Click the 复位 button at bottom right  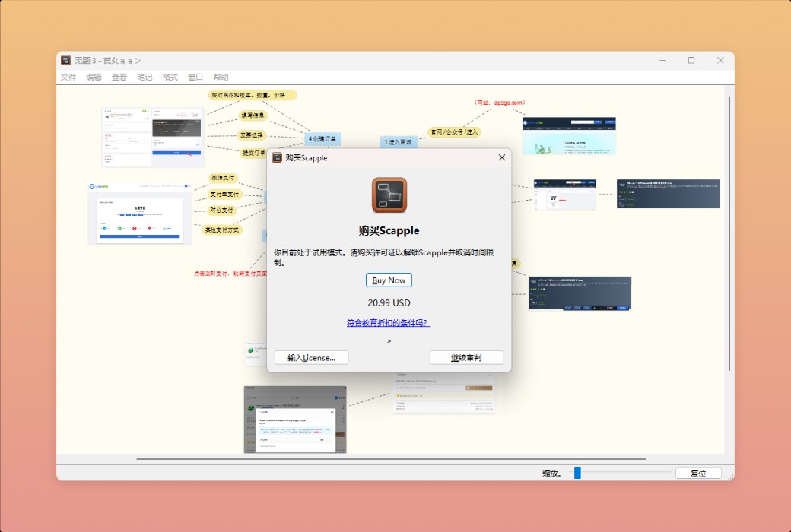[x=698, y=472]
